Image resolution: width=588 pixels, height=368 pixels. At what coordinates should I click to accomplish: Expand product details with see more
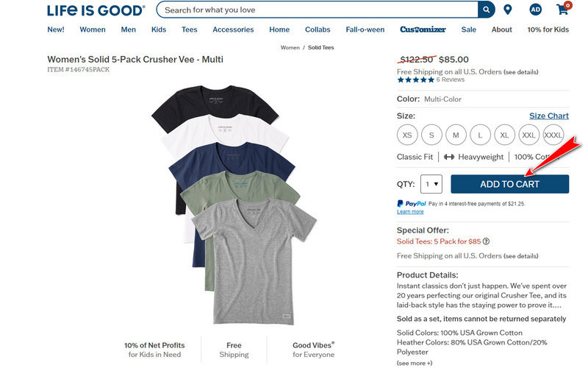pos(415,363)
